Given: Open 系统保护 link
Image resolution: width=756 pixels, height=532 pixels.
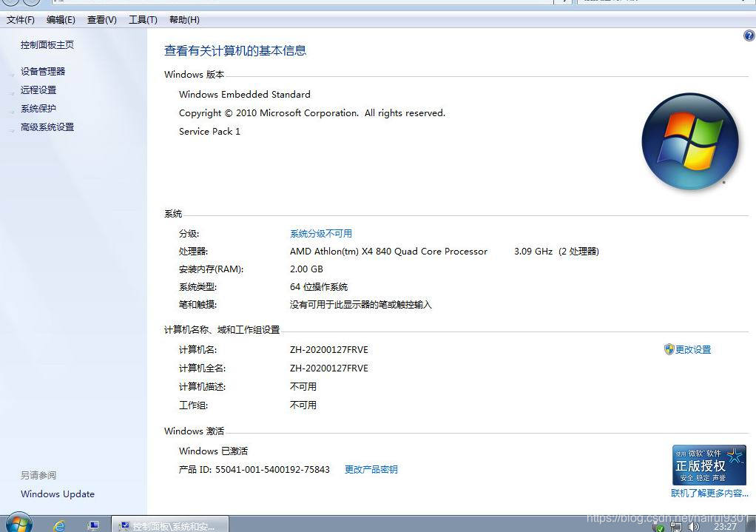Looking at the screenshot, I should coord(38,109).
